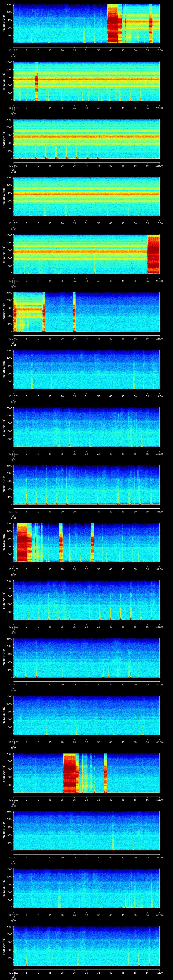Viewport: 173px width, 980px height.
Task: Click the 12:29 spectrogram panel
Action: [x=86, y=427]
